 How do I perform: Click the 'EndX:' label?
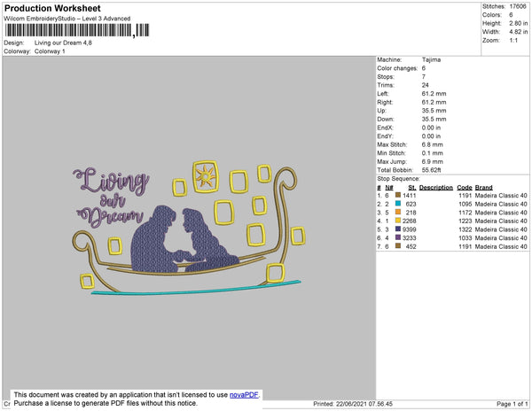(385, 128)
